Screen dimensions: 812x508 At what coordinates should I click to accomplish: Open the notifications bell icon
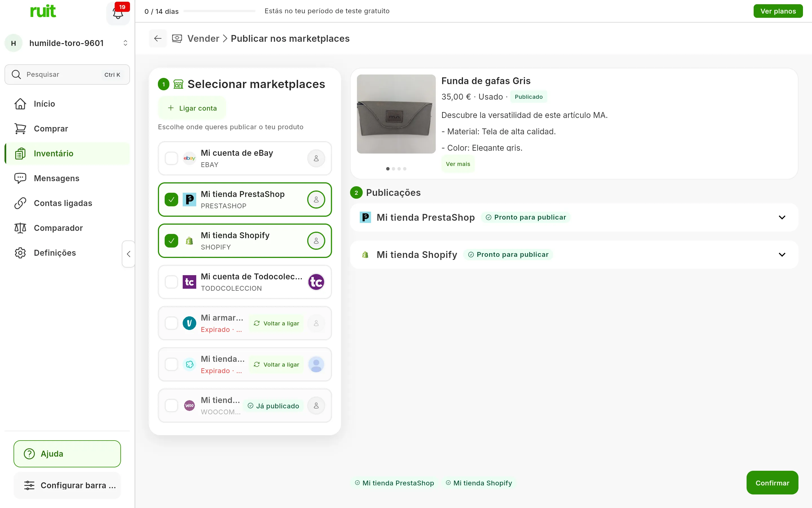coord(118,14)
